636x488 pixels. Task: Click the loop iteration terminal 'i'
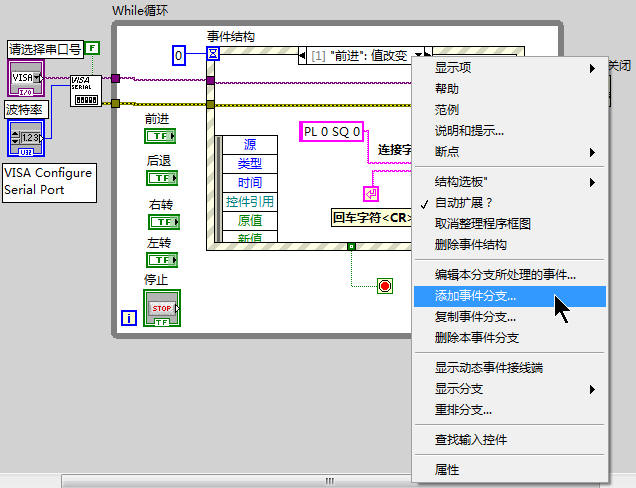(x=129, y=318)
